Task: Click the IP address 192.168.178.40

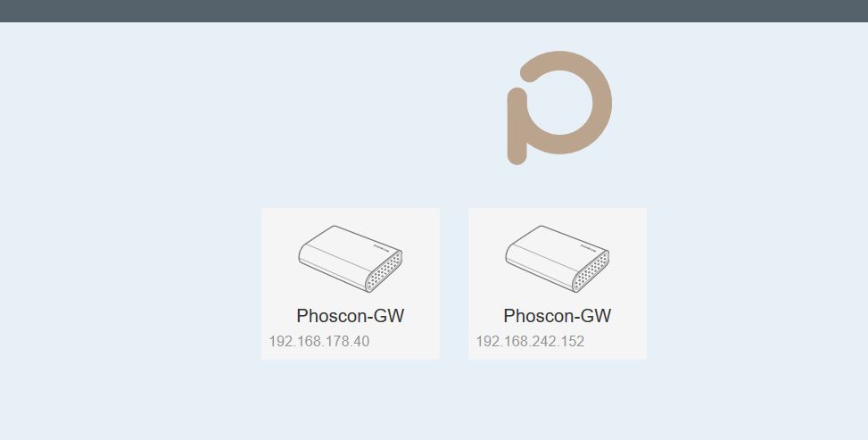Action: (319, 341)
